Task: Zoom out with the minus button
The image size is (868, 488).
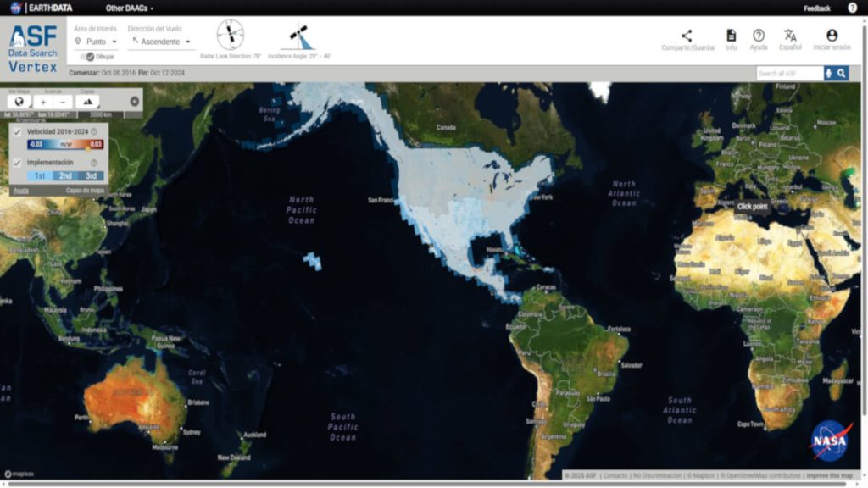Action: click(63, 102)
